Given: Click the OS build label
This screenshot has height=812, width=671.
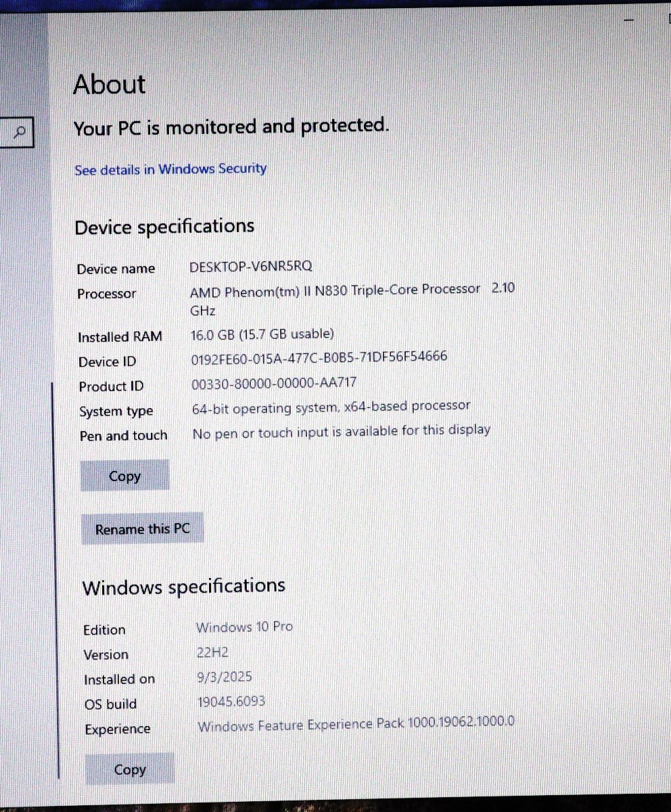Looking at the screenshot, I should [x=110, y=704].
